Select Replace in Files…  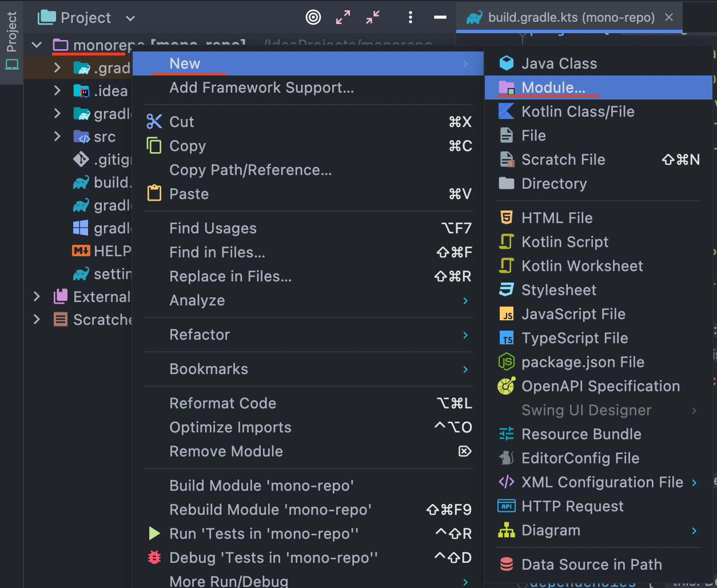308,276
